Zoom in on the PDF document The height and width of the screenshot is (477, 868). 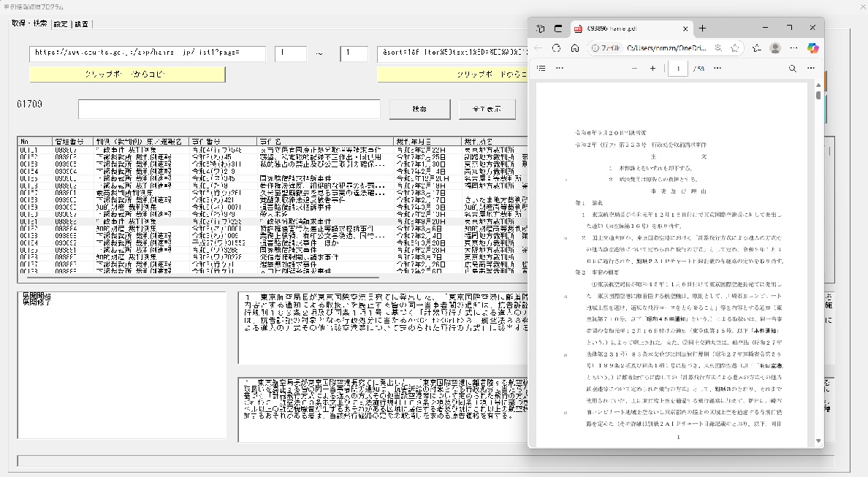tap(652, 68)
